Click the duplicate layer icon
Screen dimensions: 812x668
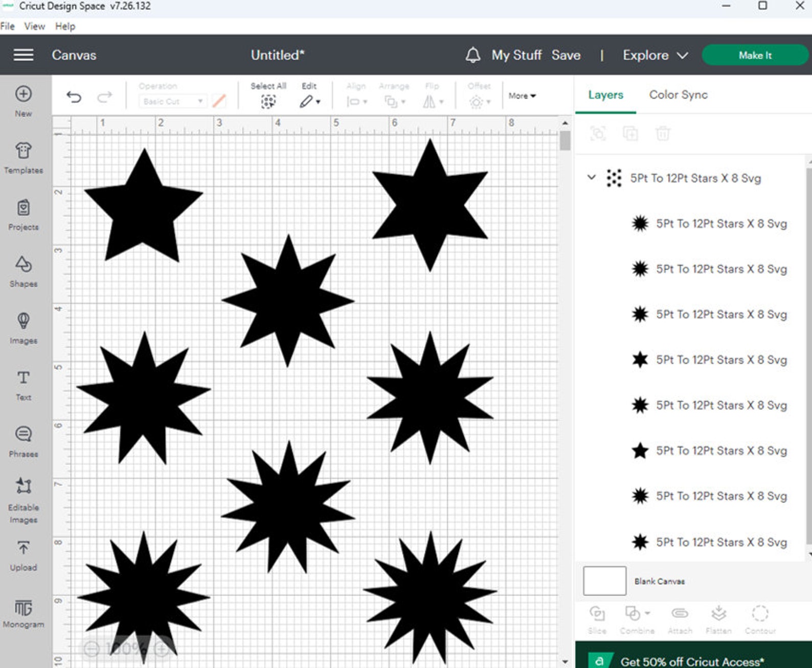630,133
